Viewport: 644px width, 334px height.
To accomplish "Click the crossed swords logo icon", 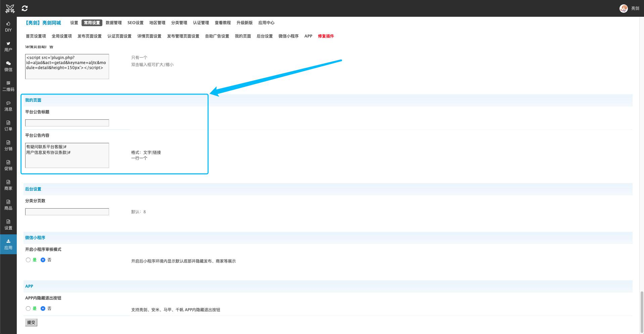I will pos(10,8).
